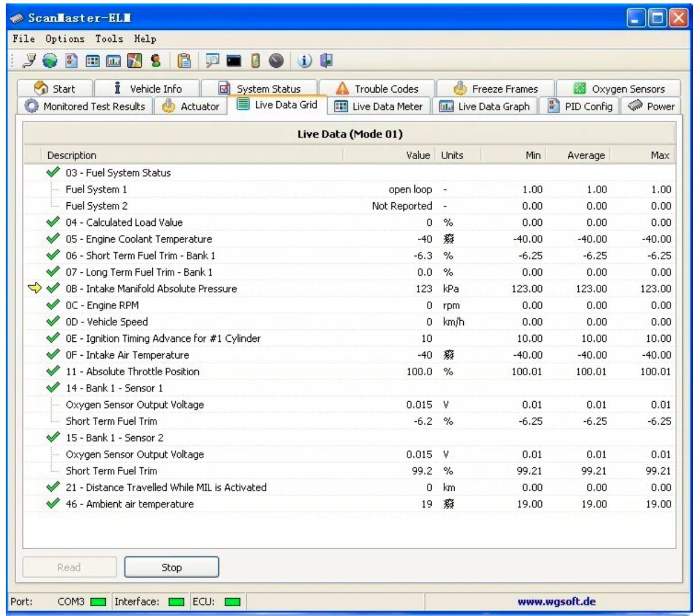Image resolution: width=700 pixels, height=616 pixels.
Task: Click the magnifier monitor toolbar icon
Action: click(x=213, y=60)
